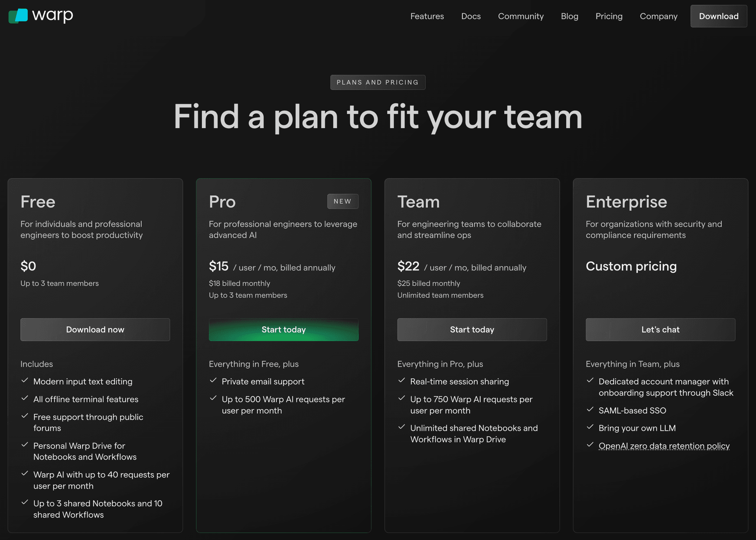This screenshot has width=756, height=540.
Task: Click checkmark next to All offline terminal features
Action: (x=25, y=398)
